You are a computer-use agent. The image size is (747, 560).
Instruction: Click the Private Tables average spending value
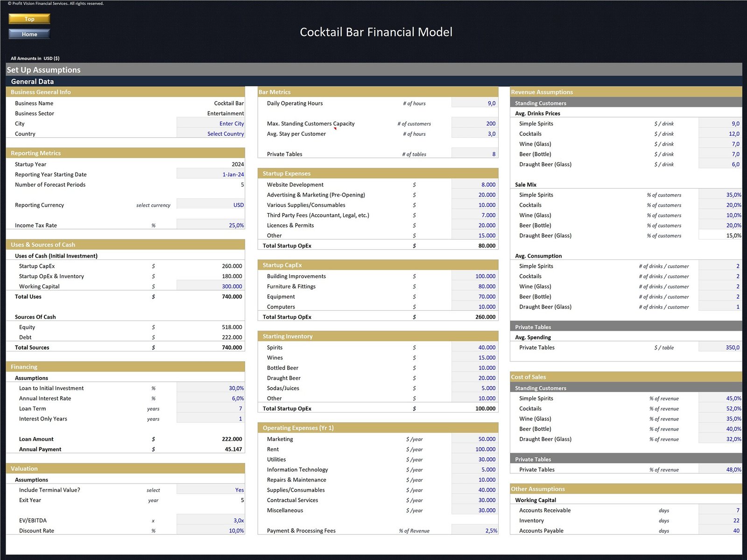pos(719,348)
